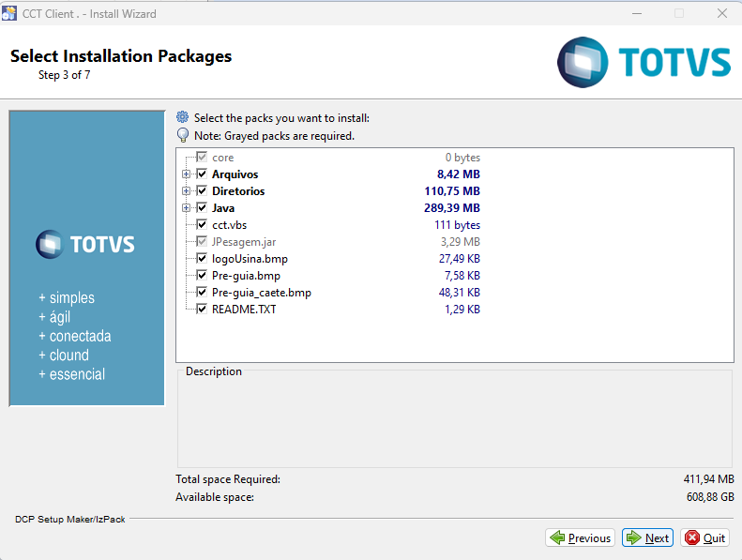
Task: Select the Arquivos pack label
Action: click(x=235, y=174)
